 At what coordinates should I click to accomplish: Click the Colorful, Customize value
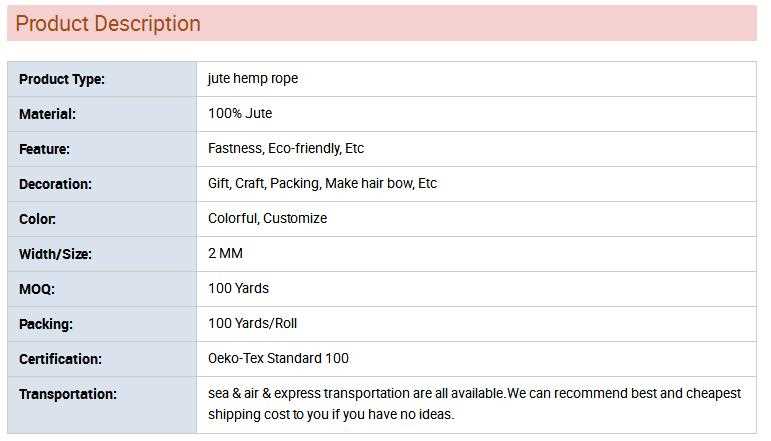click(x=267, y=219)
